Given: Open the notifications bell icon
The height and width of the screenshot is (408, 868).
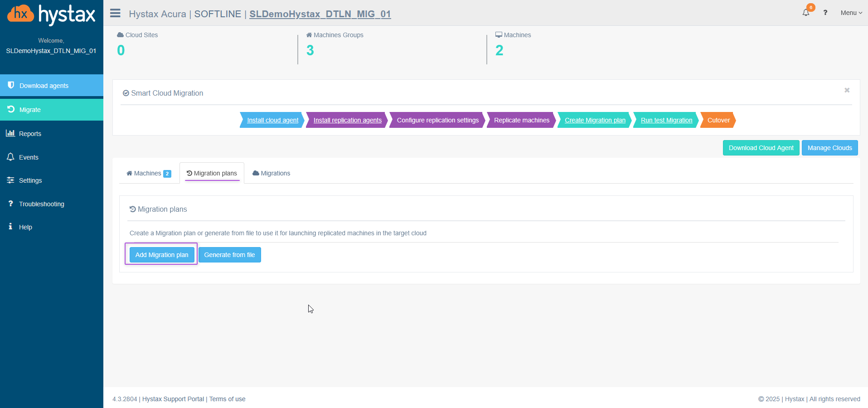Looking at the screenshot, I should (805, 13).
